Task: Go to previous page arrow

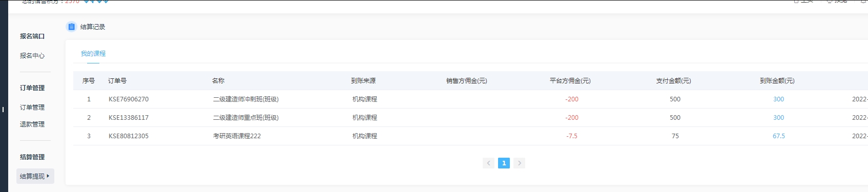Action: pyautogui.click(x=488, y=163)
